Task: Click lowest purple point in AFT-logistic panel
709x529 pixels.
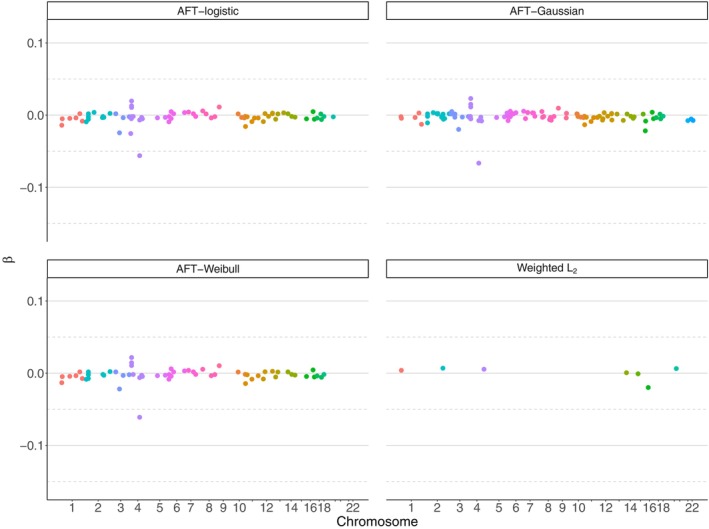Action: pyautogui.click(x=139, y=156)
